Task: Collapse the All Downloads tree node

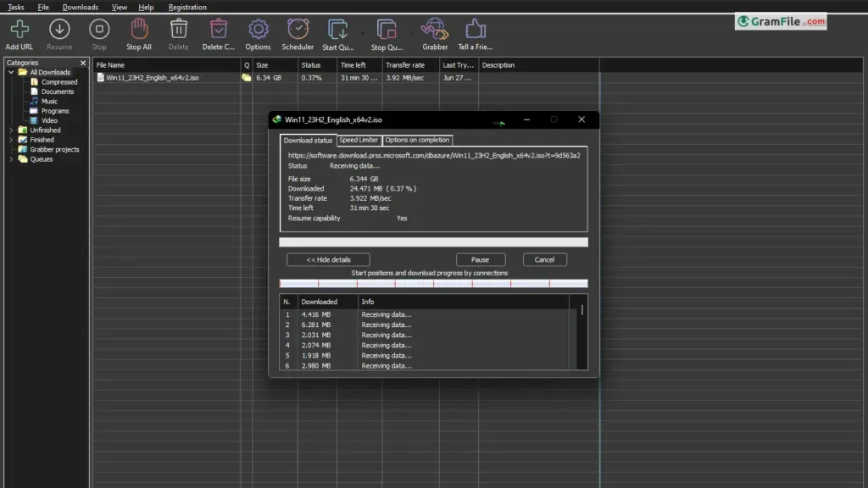Action: (x=11, y=73)
